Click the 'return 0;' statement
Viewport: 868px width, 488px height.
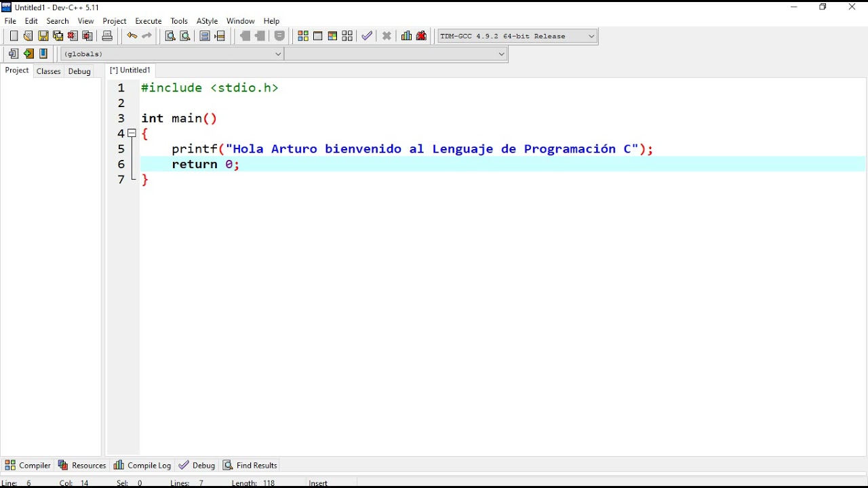205,165
